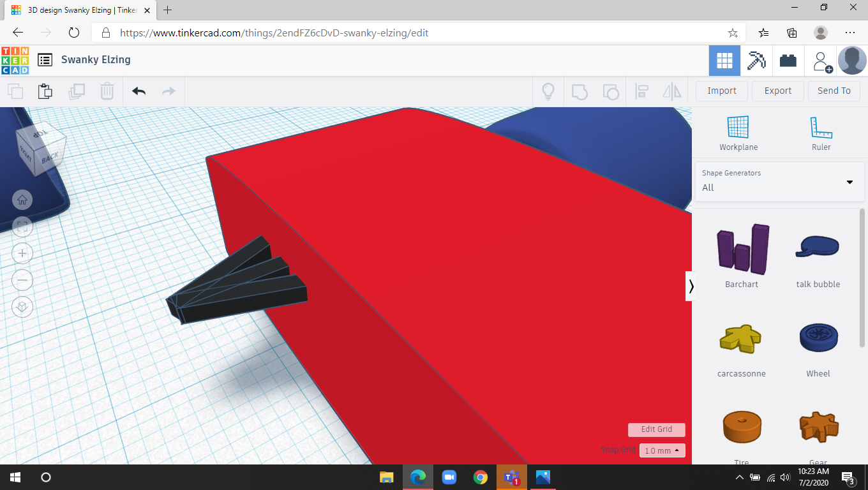
Task: Click the Mirror tool icon
Action: point(672,91)
